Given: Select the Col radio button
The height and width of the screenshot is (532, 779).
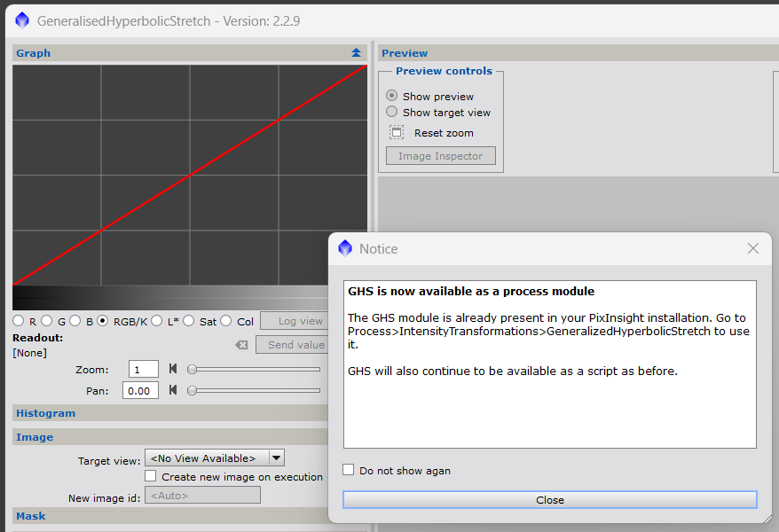Looking at the screenshot, I should (226, 321).
